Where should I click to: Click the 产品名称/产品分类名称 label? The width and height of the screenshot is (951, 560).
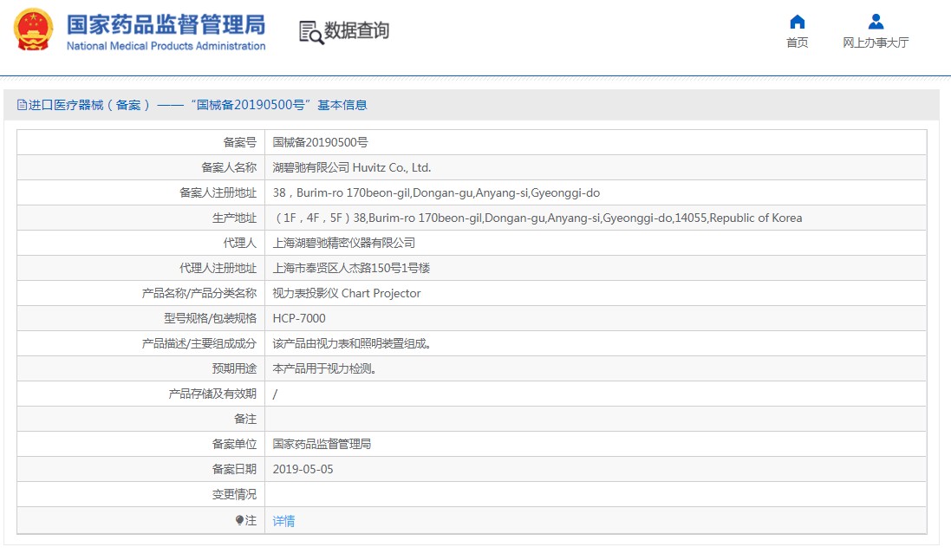199,293
